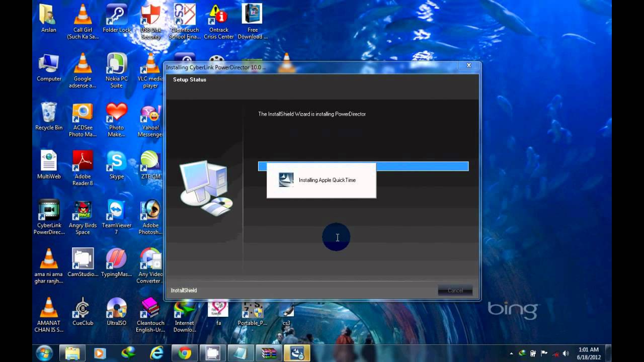
Task: Click the power plug tray icon
Action: click(x=533, y=353)
